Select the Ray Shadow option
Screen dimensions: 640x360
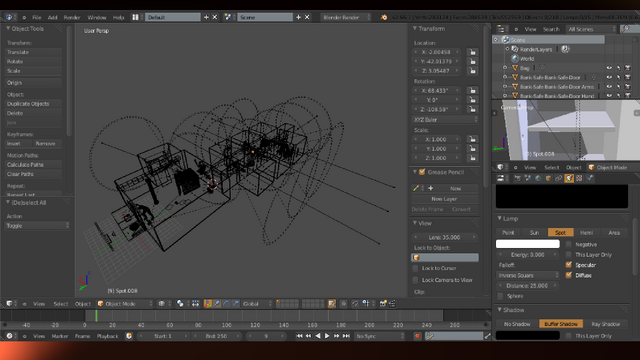click(605, 324)
